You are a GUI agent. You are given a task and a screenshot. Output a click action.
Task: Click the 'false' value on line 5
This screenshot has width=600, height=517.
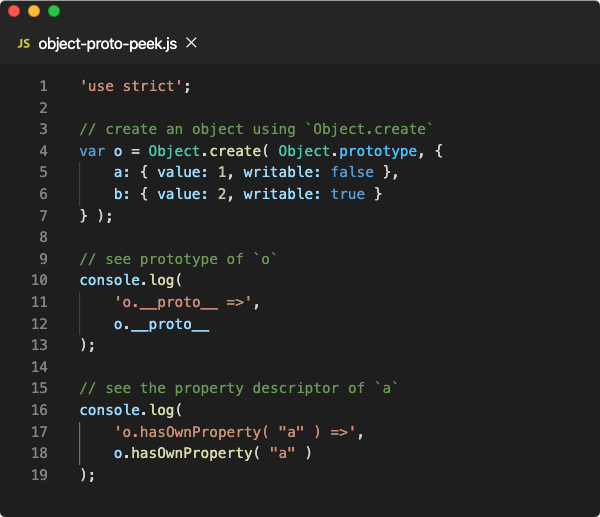[x=352, y=172]
